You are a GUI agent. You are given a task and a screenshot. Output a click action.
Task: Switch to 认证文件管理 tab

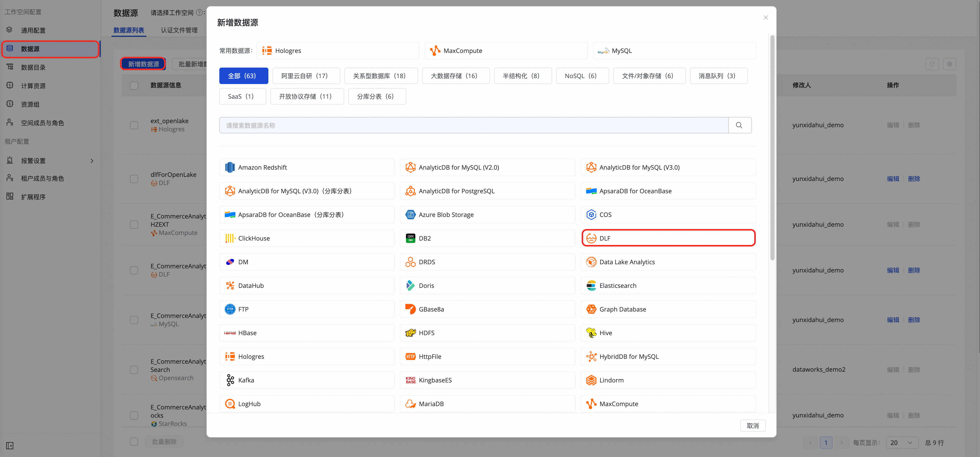[179, 30]
